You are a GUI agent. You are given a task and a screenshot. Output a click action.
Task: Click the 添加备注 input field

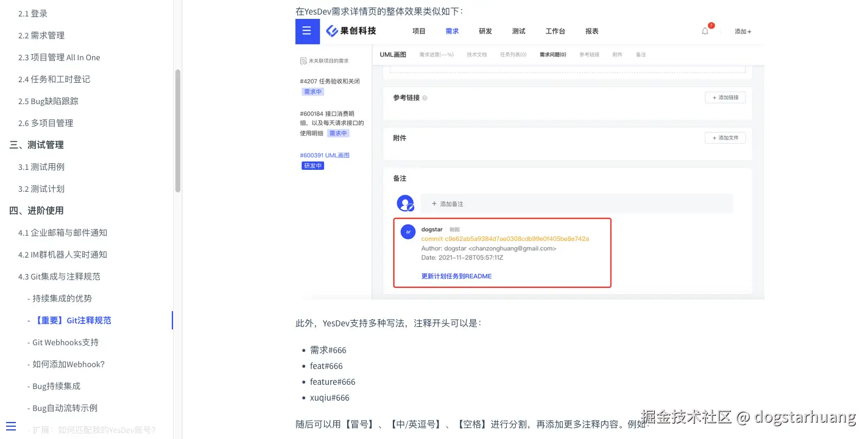[577, 203]
